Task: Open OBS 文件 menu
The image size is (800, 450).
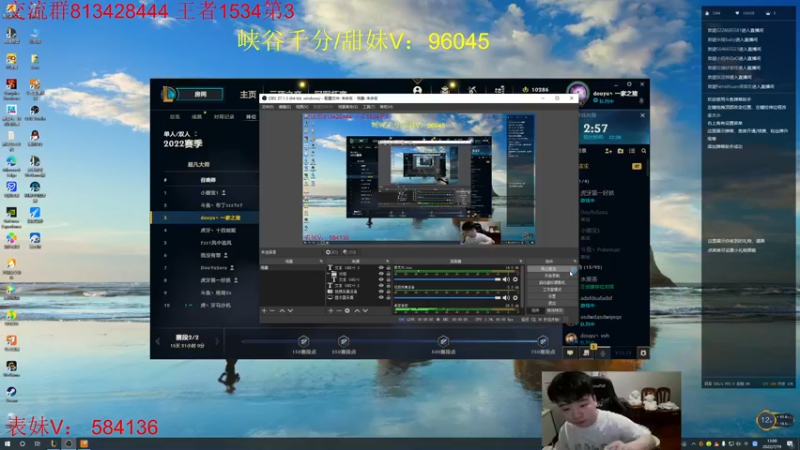Action: [268, 107]
